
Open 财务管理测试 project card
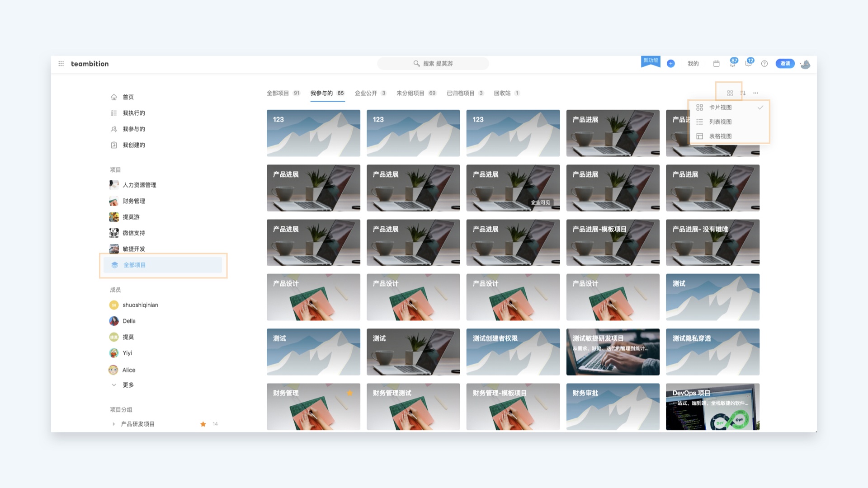(x=413, y=407)
